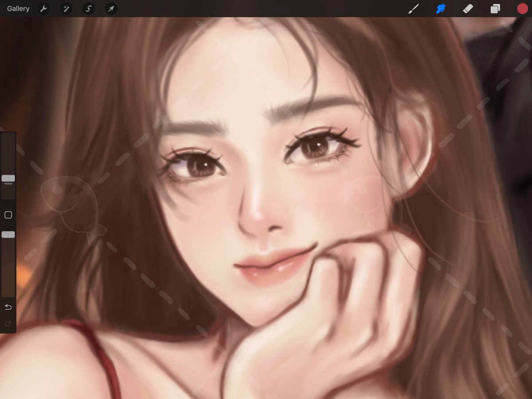Click the brush size slider handle

pyautogui.click(x=8, y=178)
